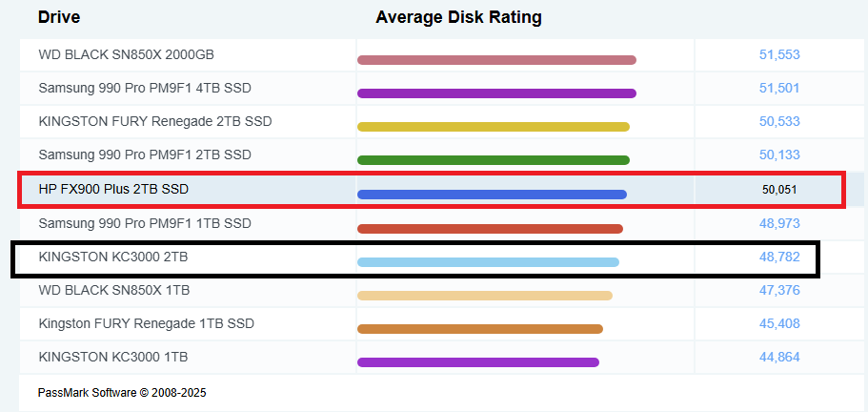Open the 50,133 score link
The image size is (868, 412).
779,154
